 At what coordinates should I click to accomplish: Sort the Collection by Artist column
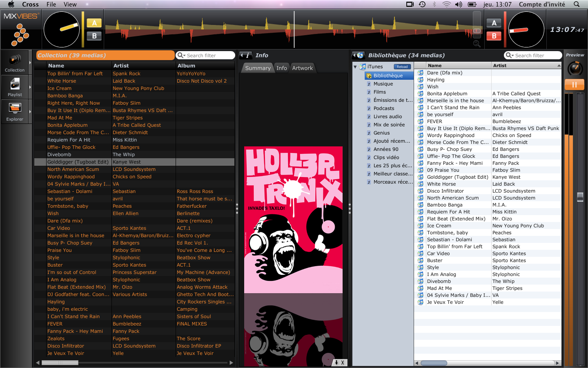[x=144, y=65]
